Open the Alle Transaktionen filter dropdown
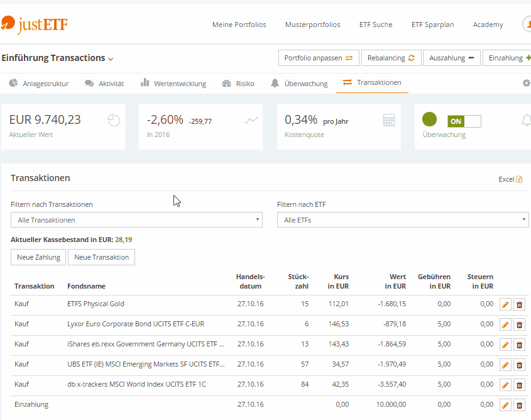 click(136, 220)
